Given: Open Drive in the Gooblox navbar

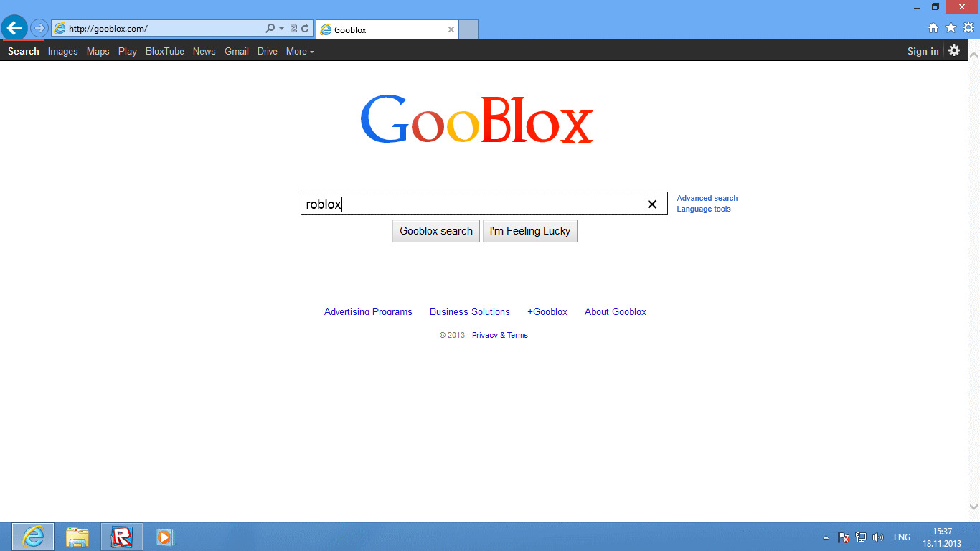Looking at the screenshot, I should (268, 51).
